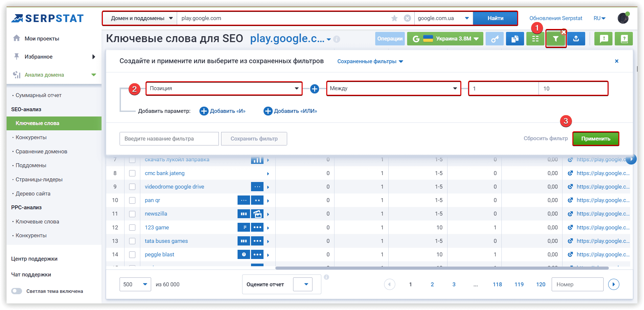This screenshot has height=310, width=644.
Task: Click the key icon toolbar button
Action: [494, 39]
